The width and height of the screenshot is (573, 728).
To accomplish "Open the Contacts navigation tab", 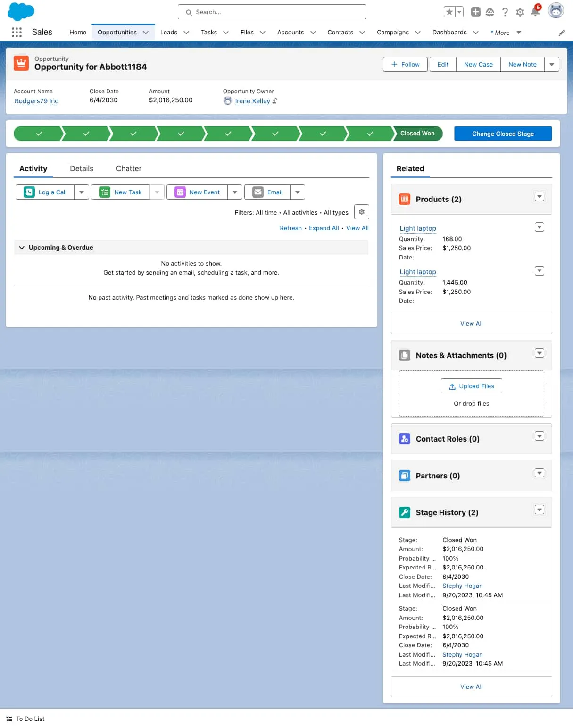I will point(340,33).
